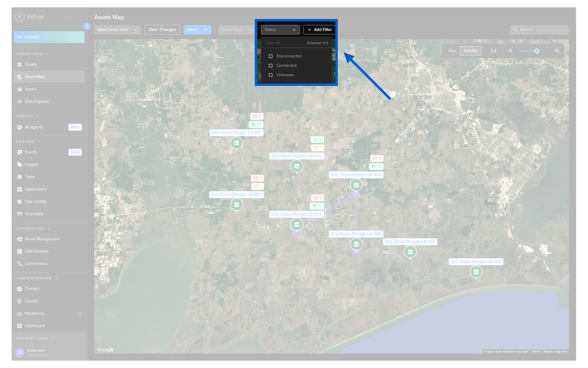Image resolution: width=588 pixels, height=368 pixels.
Task: Click the Doc Demo Plunger Lift #08 label
Action: coord(476,262)
